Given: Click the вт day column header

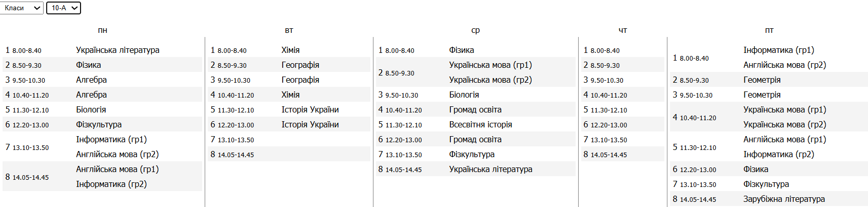Looking at the screenshot, I should click(289, 30).
